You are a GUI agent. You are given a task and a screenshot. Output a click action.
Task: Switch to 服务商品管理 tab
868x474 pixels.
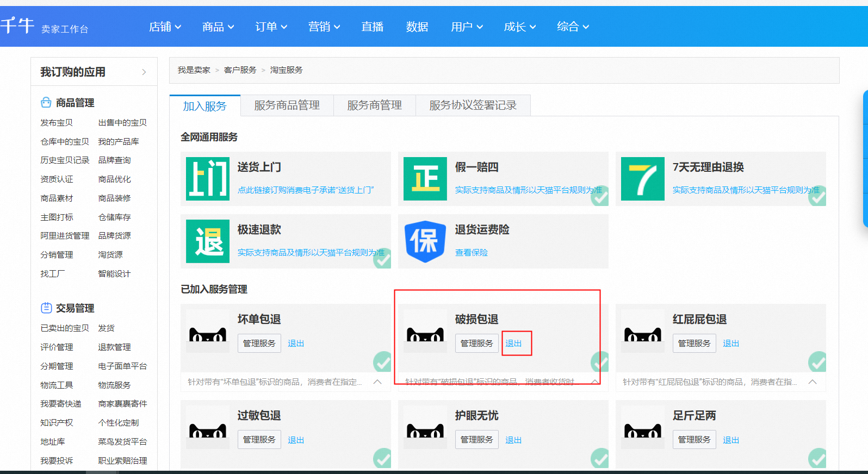pos(287,105)
